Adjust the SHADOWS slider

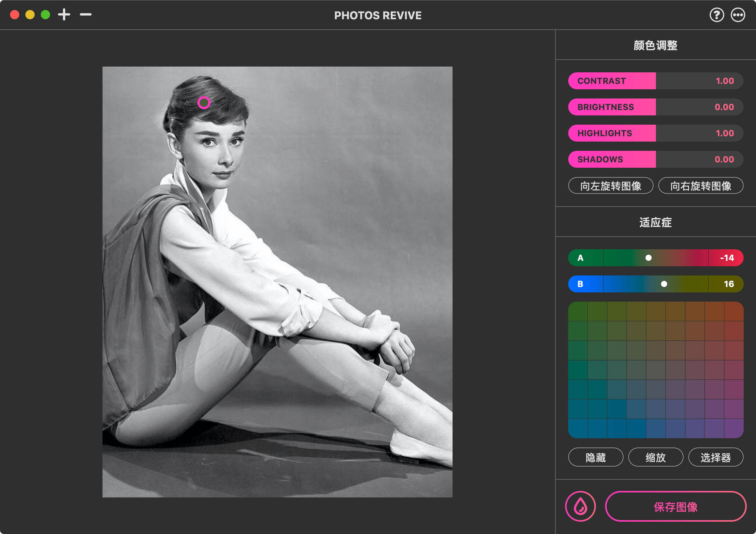click(x=656, y=159)
